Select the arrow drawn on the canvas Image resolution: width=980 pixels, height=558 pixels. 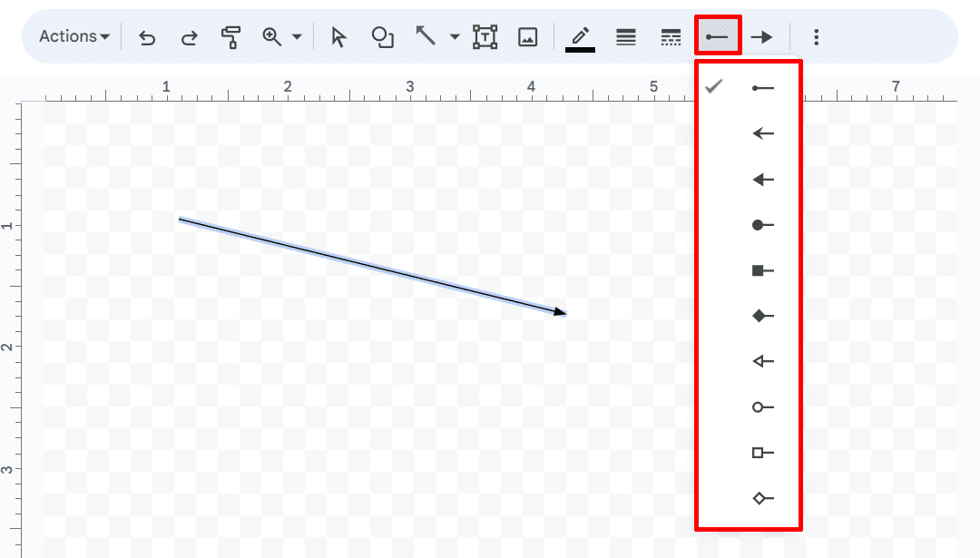tap(372, 264)
